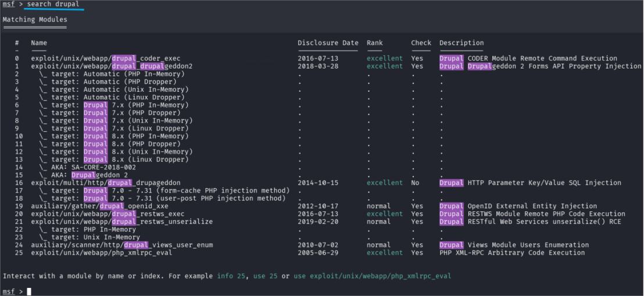Click the index number 24 in # column
Viewport: 644px width, 296px height.
click(19, 245)
